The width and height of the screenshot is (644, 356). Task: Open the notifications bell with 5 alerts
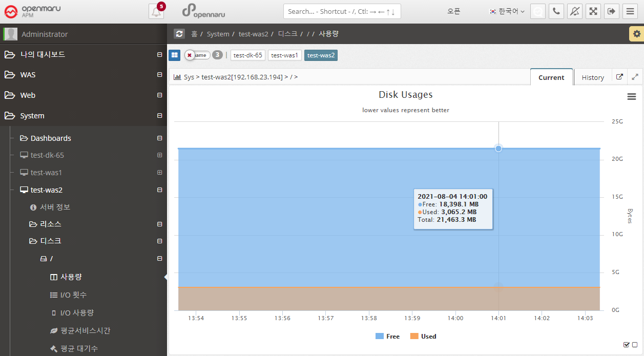[x=156, y=11]
